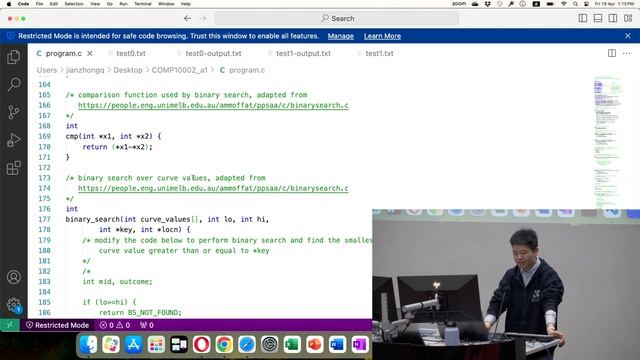Split the editor to the right
This screenshot has height=360, width=640.
612,53
